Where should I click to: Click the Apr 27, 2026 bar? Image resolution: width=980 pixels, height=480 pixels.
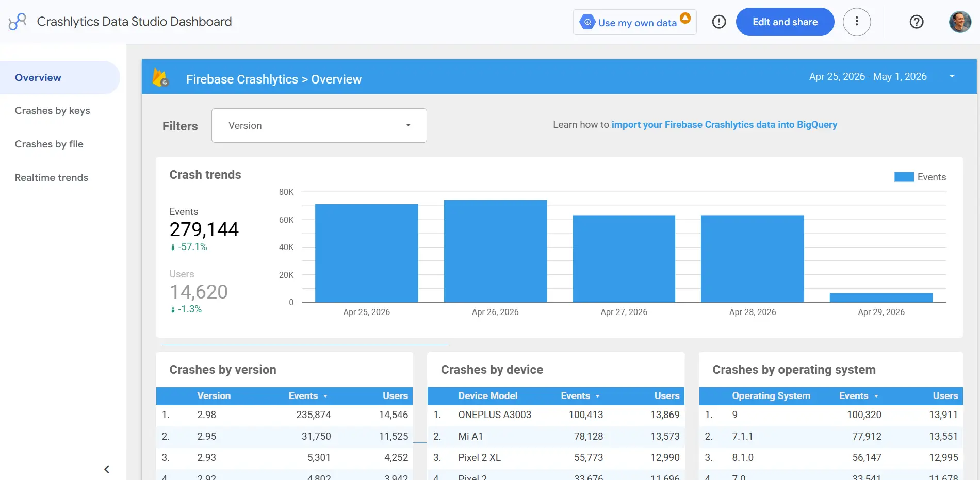tap(624, 259)
